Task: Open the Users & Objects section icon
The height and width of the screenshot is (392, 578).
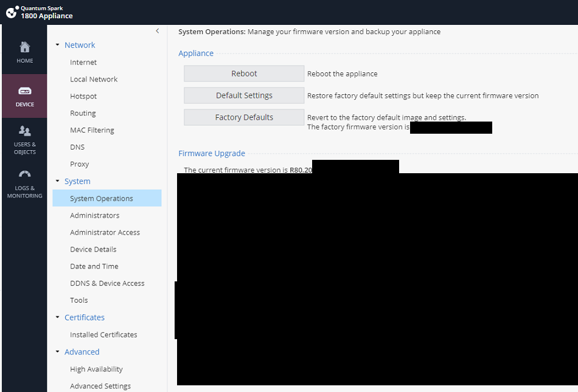Action: [x=24, y=131]
